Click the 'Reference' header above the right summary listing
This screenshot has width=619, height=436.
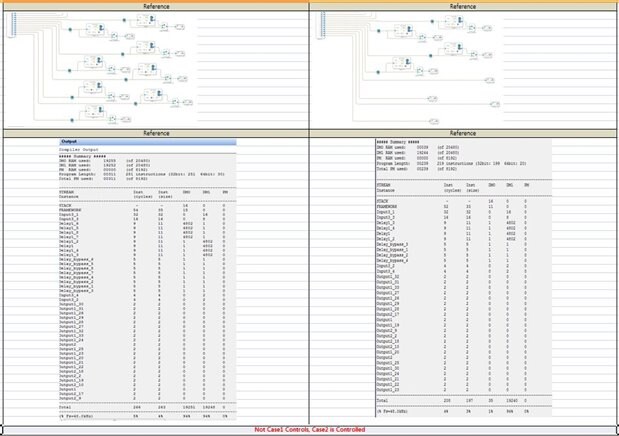463,133
